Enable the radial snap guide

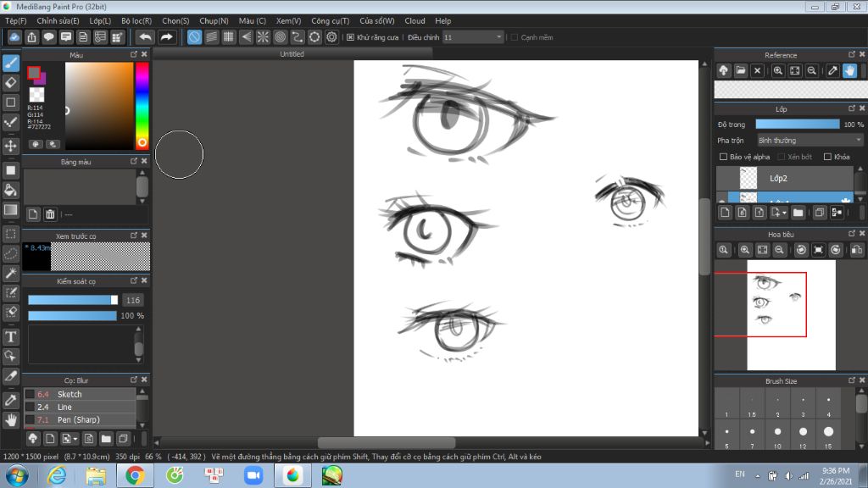point(263,37)
